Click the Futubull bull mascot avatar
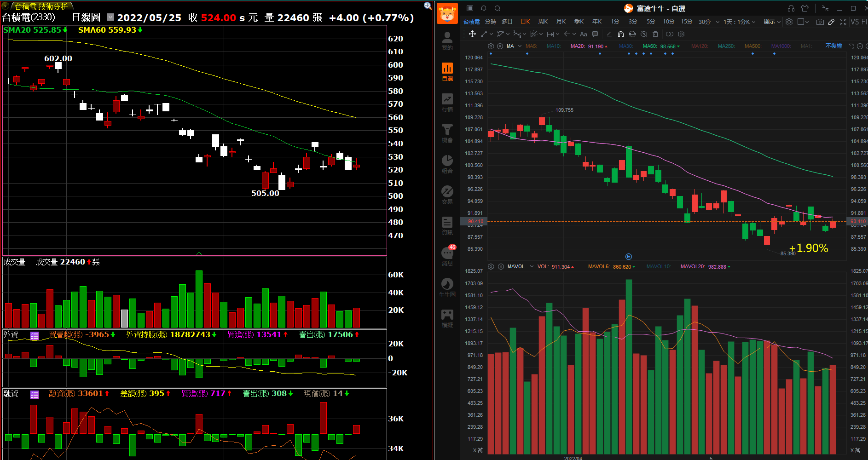Image resolution: width=868 pixels, height=460 pixels. pos(447,13)
